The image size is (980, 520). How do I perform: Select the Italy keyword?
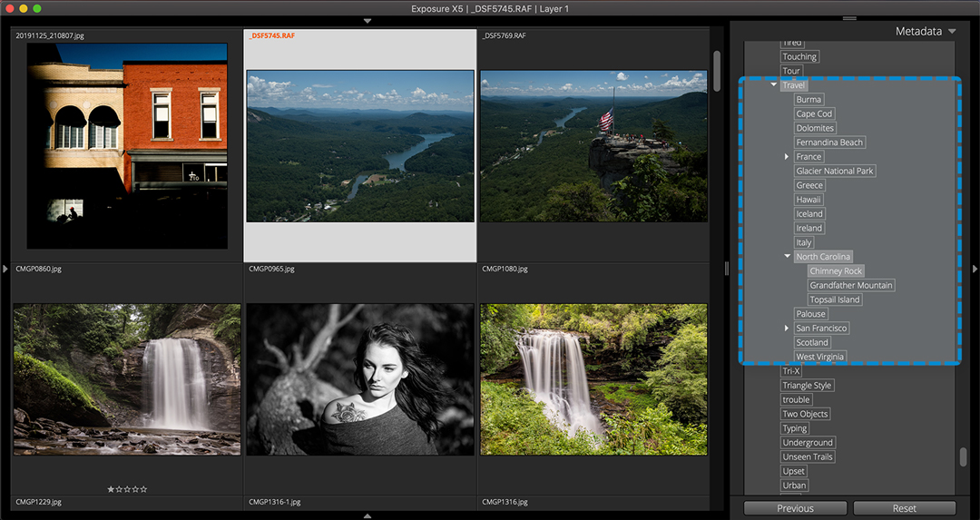pos(804,242)
